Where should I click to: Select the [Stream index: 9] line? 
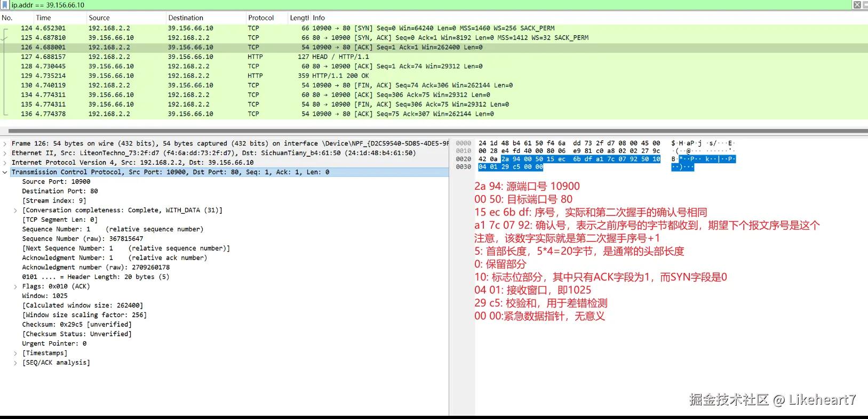54,201
